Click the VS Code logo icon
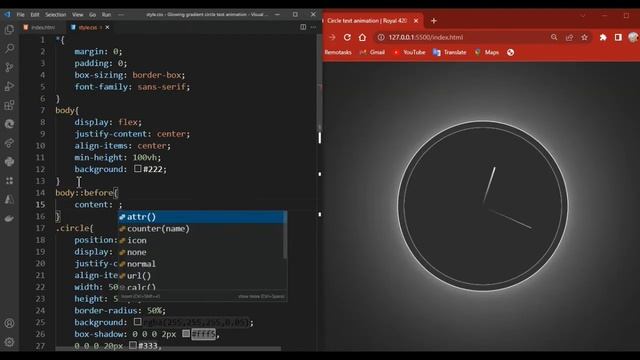Viewport: 640px width, 360px height. tap(7, 14)
